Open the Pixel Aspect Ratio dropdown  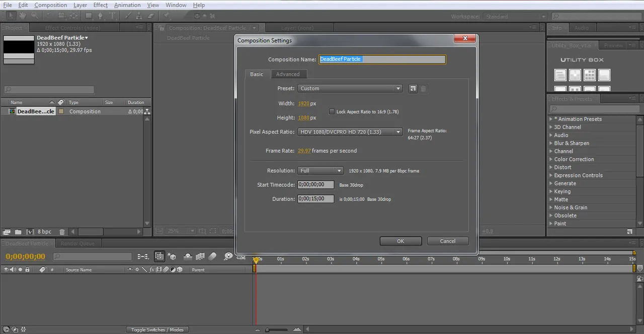coord(350,132)
